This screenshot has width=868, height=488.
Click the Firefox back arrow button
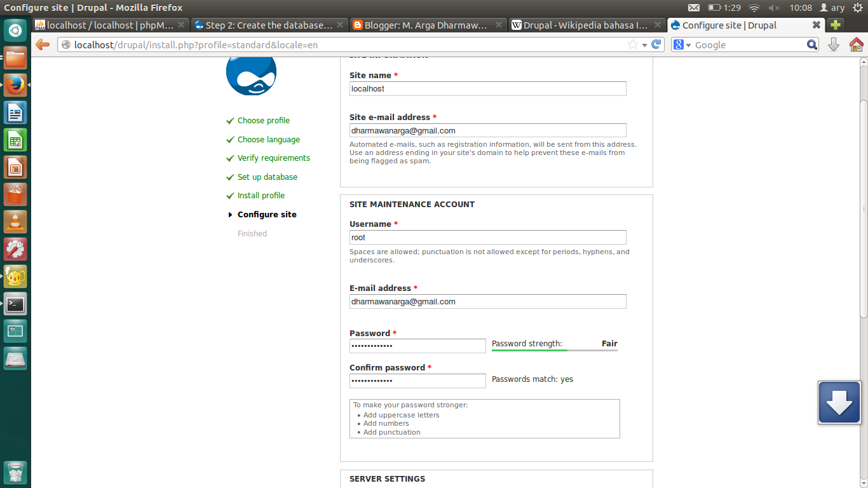pos(43,44)
